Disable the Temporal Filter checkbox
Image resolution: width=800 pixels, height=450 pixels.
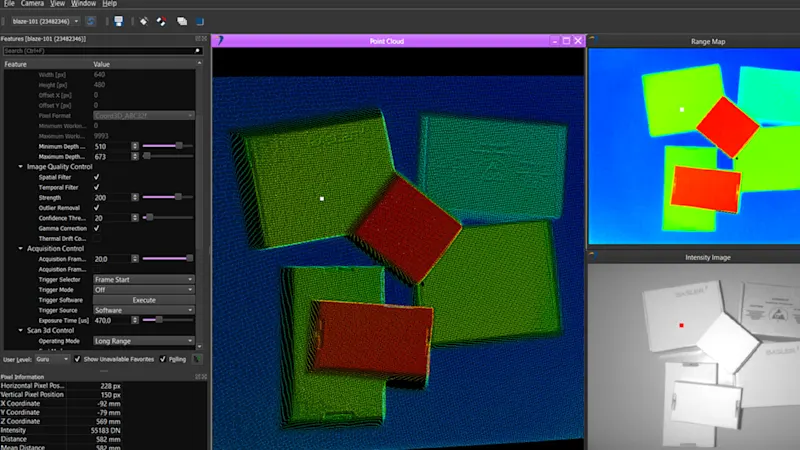[x=97, y=187]
